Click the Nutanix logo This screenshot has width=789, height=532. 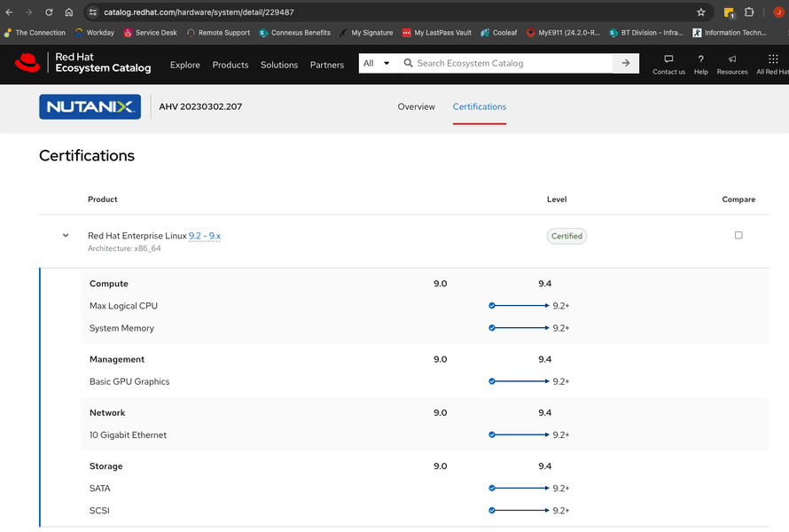90,107
